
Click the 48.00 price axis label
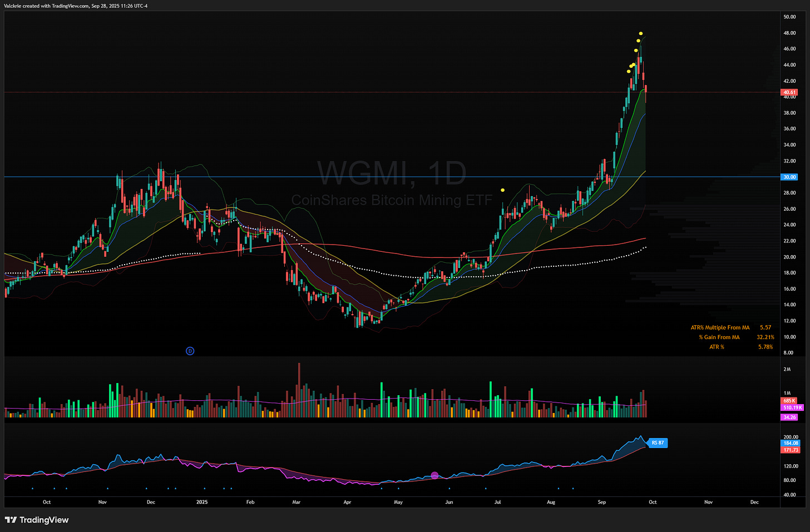[789, 33]
